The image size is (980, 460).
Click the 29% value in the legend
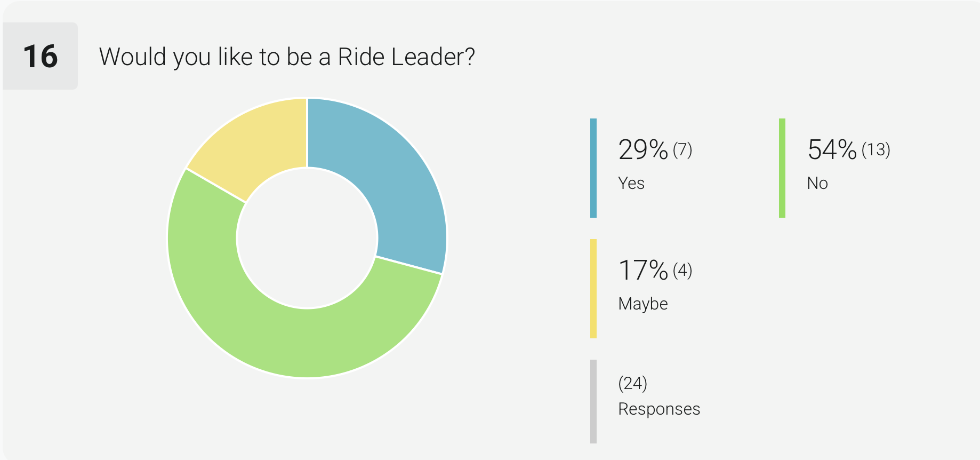tap(643, 150)
